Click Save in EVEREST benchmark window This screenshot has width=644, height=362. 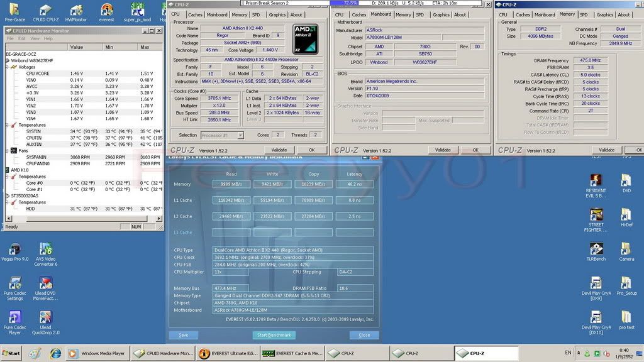click(x=183, y=335)
